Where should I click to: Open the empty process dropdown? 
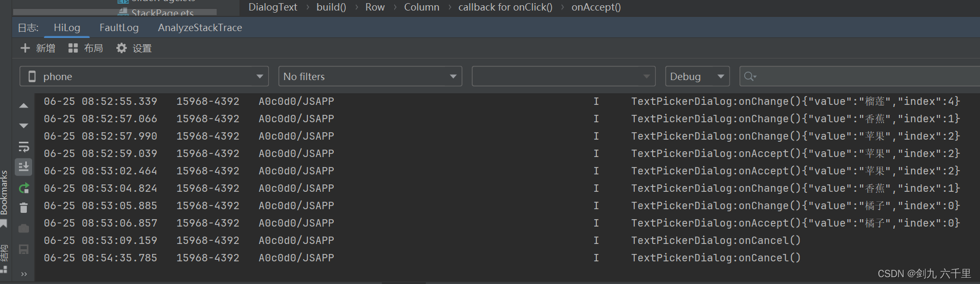[x=564, y=76]
